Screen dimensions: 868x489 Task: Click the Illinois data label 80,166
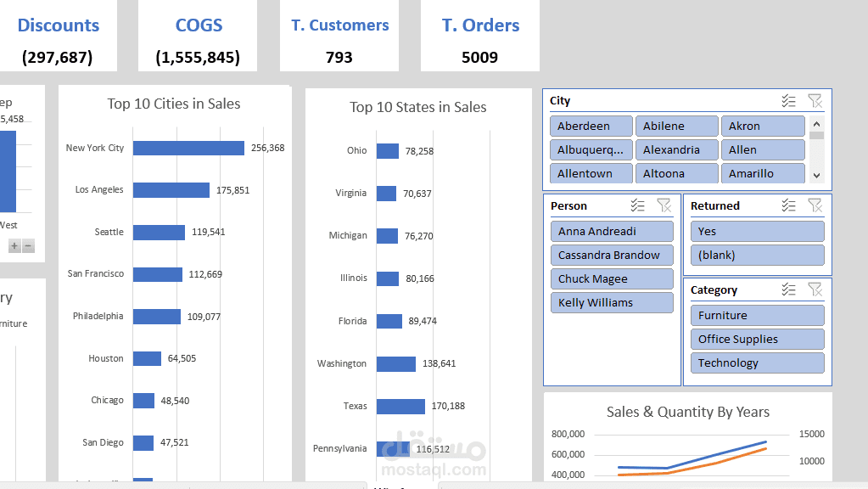[x=420, y=278]
